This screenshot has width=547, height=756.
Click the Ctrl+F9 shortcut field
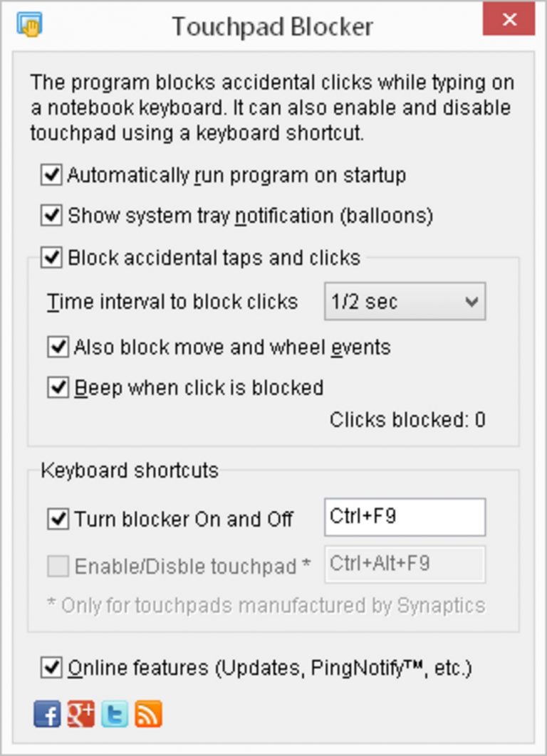[x=405, y=517]
